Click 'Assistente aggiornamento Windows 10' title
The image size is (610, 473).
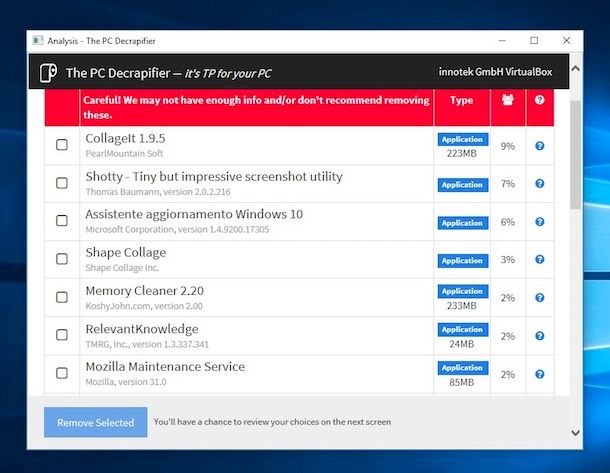(x=194, y=215)
